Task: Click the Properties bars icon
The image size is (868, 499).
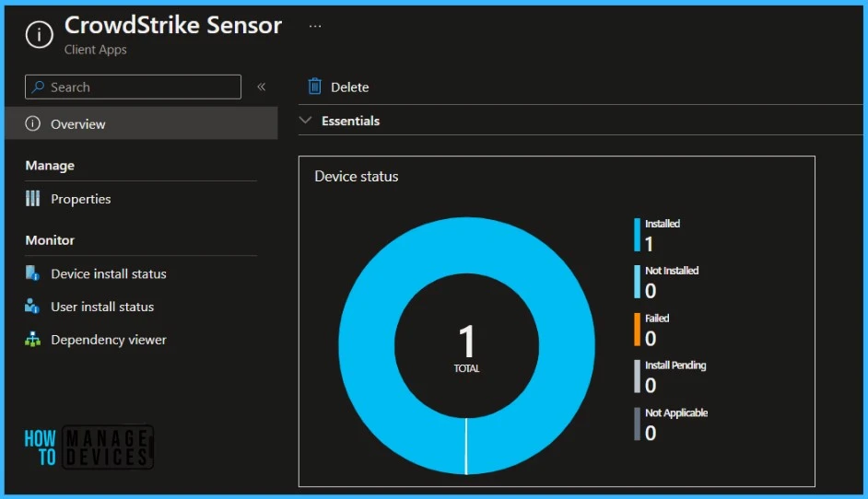Action: click(x=32, y=199)
